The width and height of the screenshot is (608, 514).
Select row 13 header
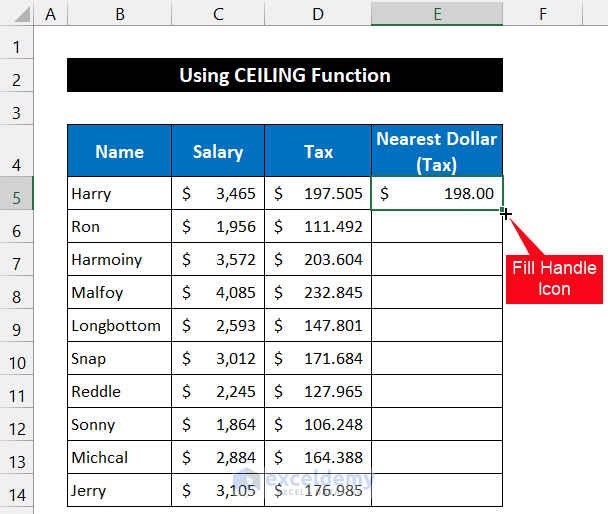coord(17,457)
